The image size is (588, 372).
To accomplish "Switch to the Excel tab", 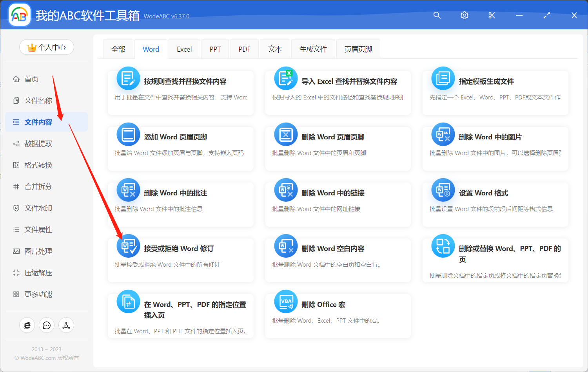I will pyautogui.click(x=184, y=49).
